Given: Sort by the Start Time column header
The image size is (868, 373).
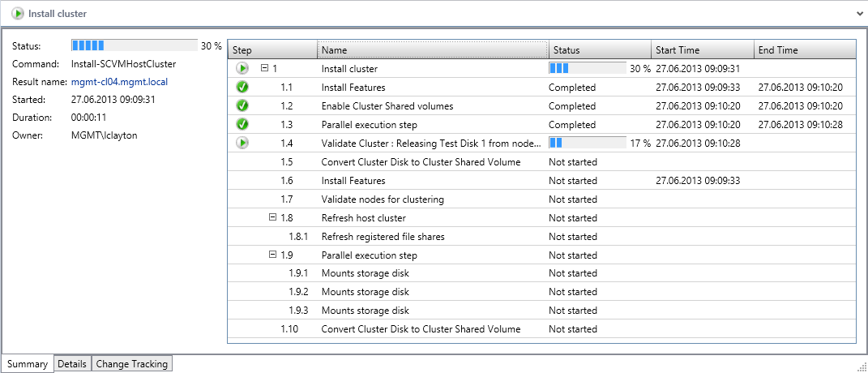Looking at the screenshot, I should (703, 50).
